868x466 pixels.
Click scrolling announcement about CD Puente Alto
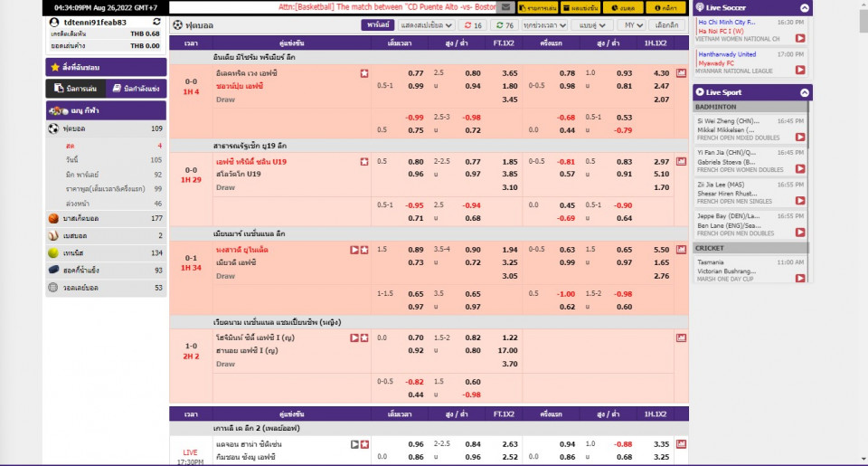coord(387,7)
